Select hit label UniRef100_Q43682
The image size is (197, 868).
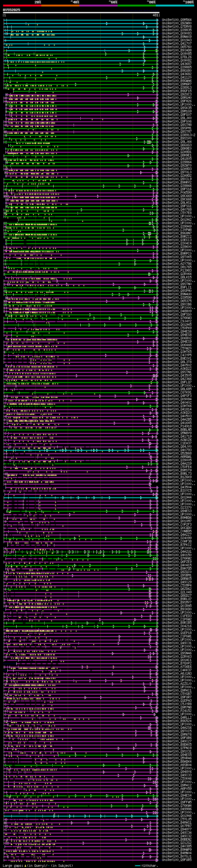click(x=176, y=74)
